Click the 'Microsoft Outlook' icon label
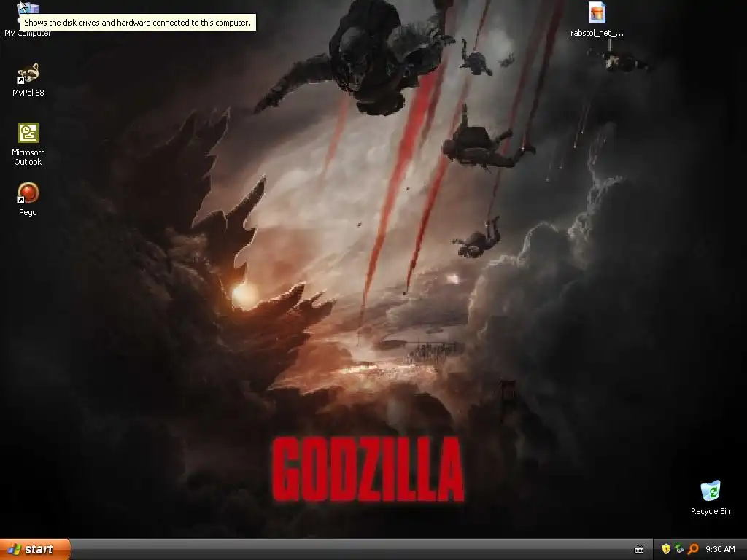 pyautogui.click(x=28, y=157)
